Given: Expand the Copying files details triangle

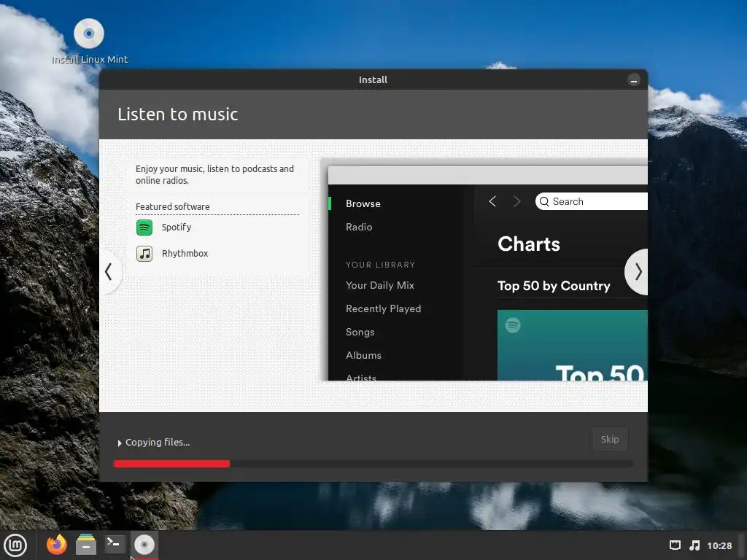Looking at the screenshot, I should pos(120,443).
